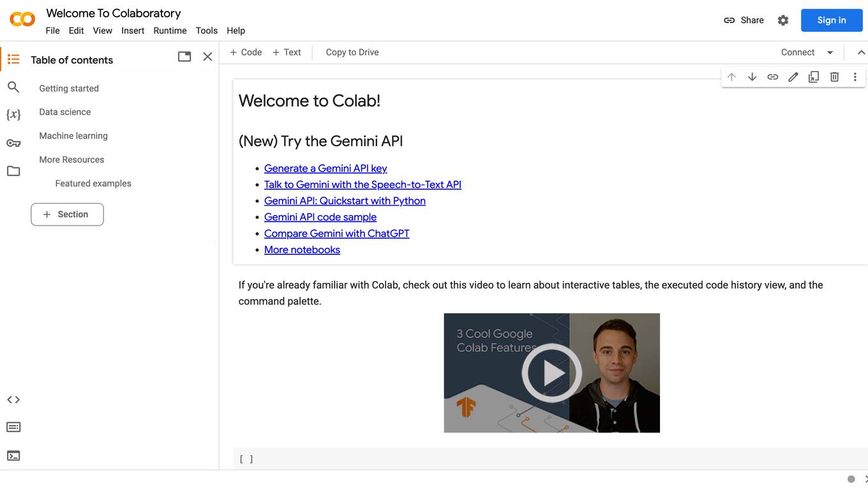Run the empty code cell brackets

[x=246, y=459]
